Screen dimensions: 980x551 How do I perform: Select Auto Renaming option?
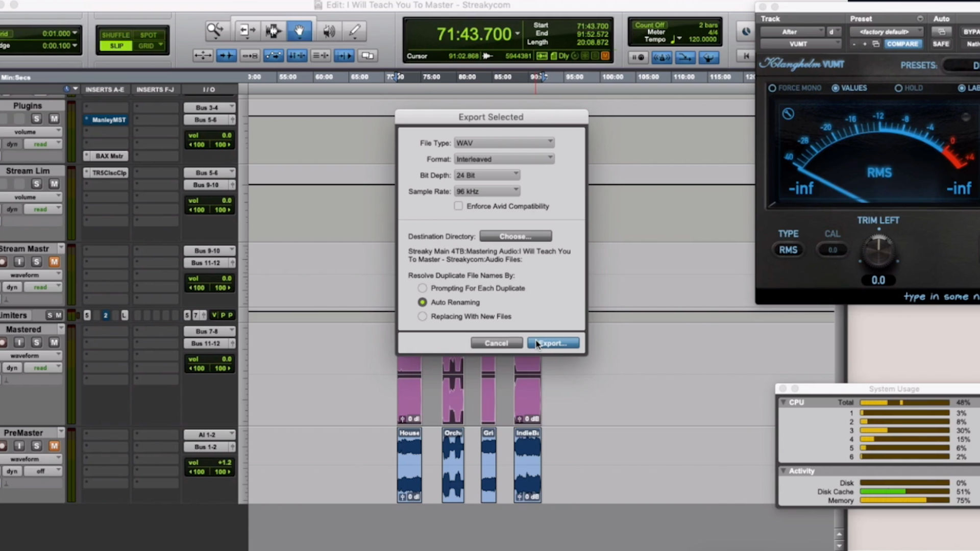pyautogui.click(x=422, y=302)
